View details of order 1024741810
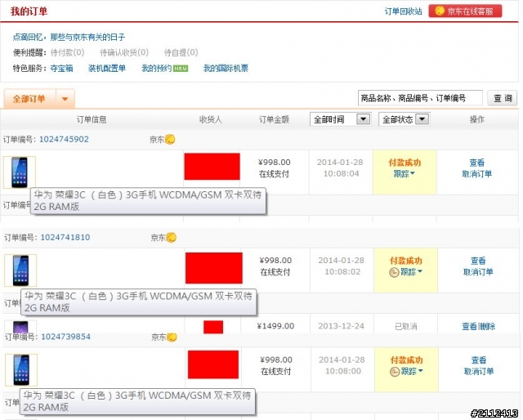Image resolution: width=523 pixels, height=420 pixels. pyautogui.click(x=478, y=261)
